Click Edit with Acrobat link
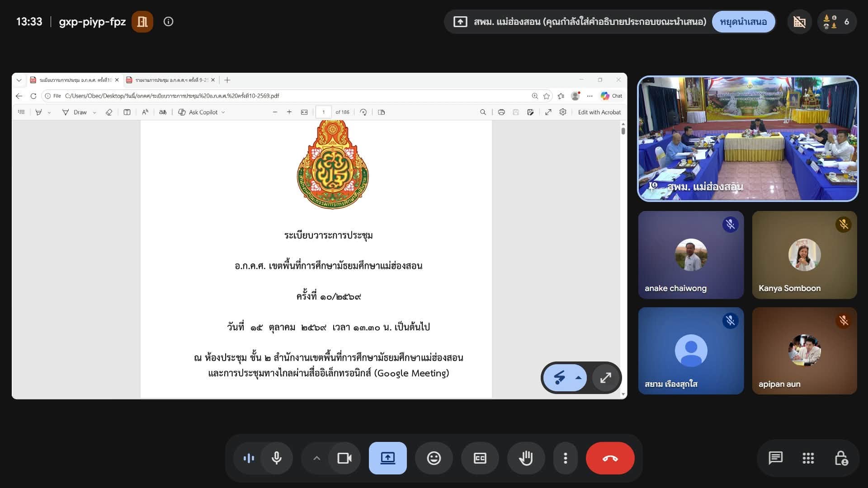 (x=599, y=112)
